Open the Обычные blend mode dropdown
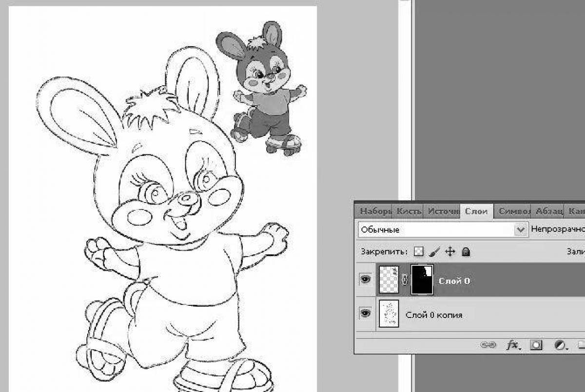Screen dimensions: 585x392 tap(437, 229)
